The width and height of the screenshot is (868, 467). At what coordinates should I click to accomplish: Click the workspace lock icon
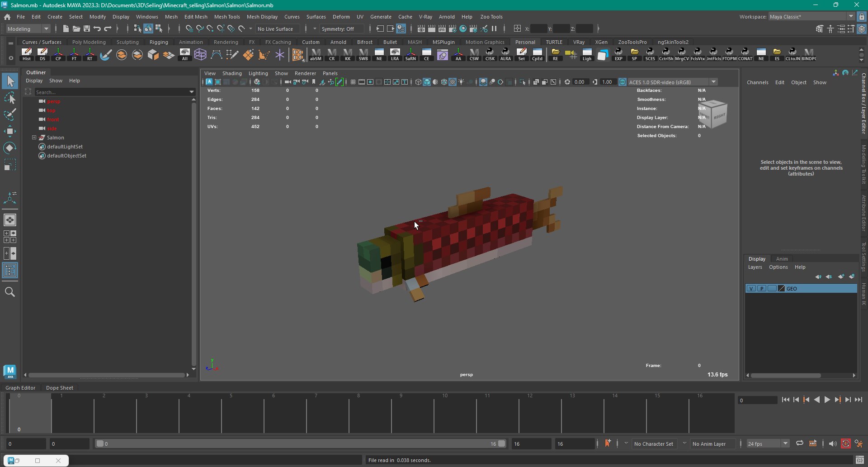tap(862, 17)
